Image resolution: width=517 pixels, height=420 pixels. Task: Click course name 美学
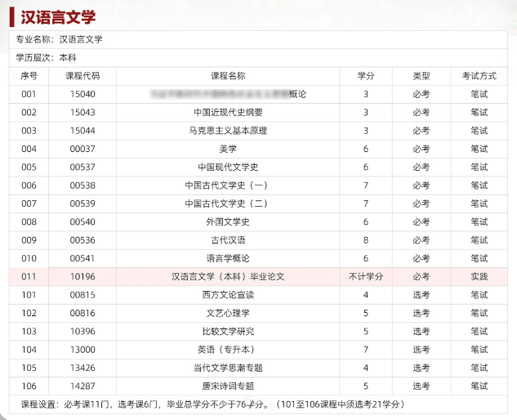click(228, 149)
